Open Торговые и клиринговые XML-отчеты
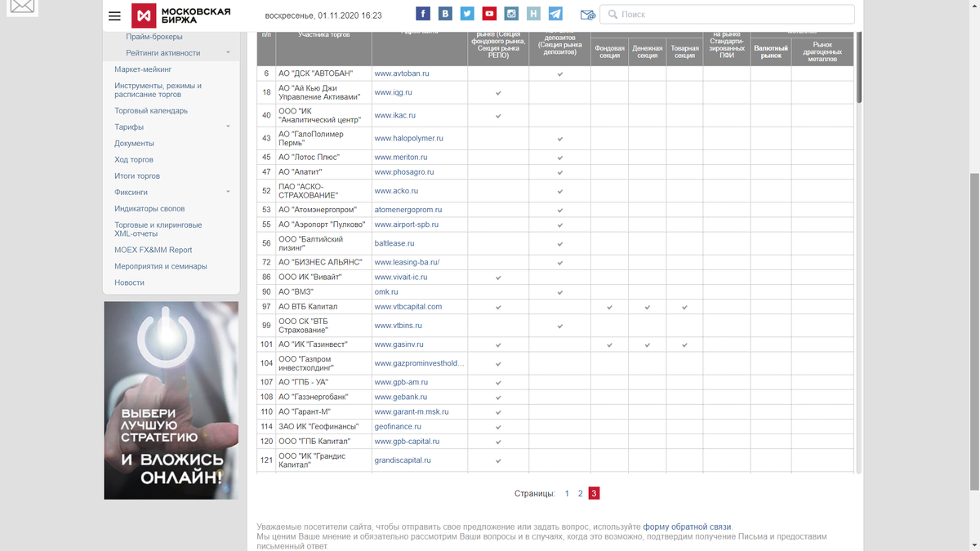Image resolution: width=980 pixels, height=551 pixels. click(158, 229)
